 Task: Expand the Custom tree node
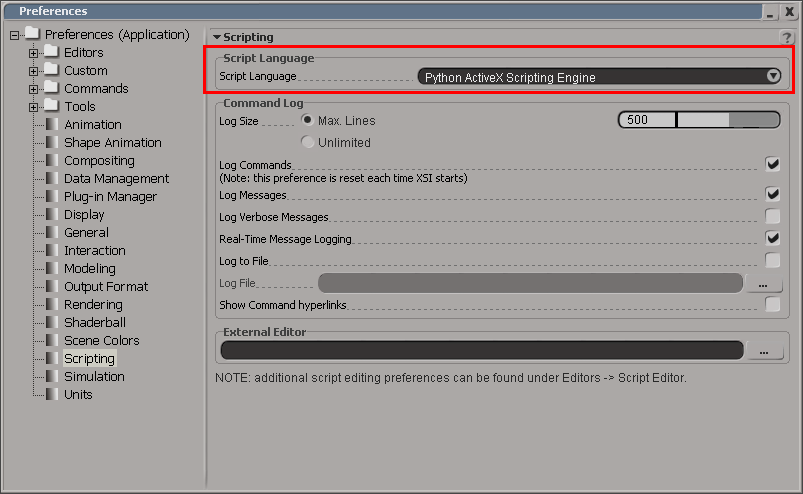coord(34,71)
